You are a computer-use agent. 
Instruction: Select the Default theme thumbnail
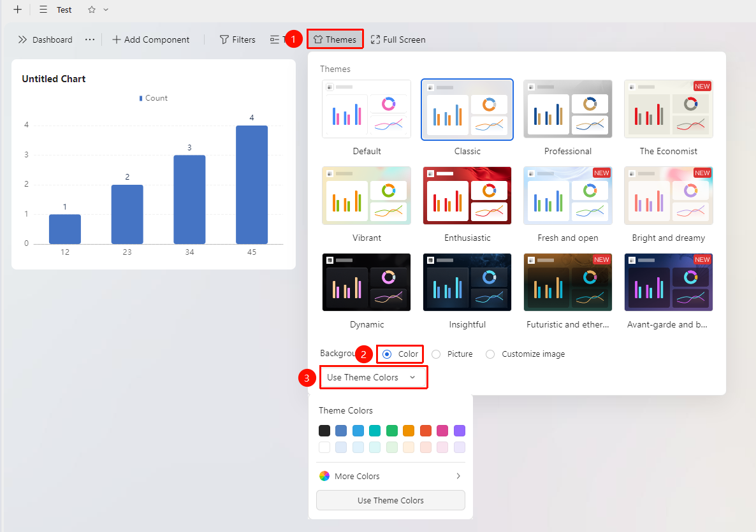coord(367,110)
